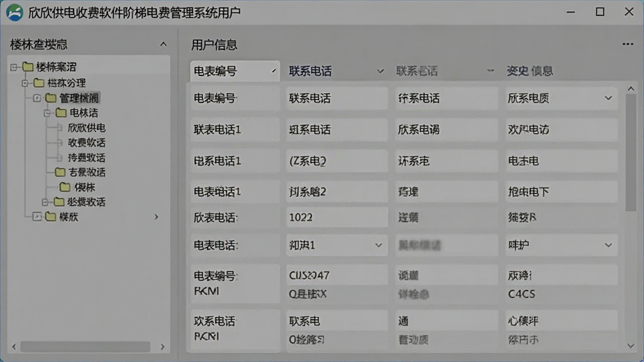
Task: Click the 电志电 field
Action: [561, 162]
